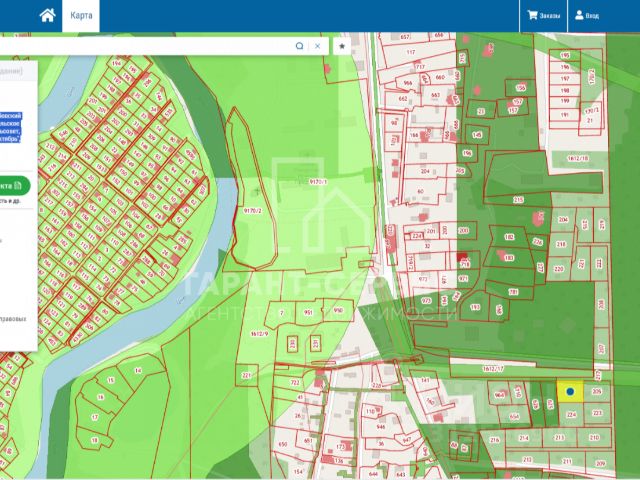The image size is (640, 480).
Task: Select parcel labeled 156
Action: [520, 88]
